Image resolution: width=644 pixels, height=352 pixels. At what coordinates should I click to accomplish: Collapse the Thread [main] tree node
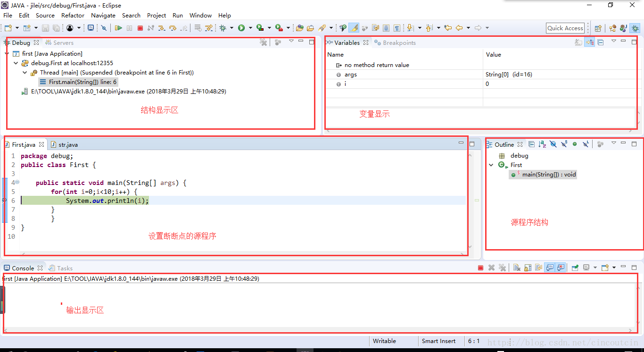[x=25, y=73]
